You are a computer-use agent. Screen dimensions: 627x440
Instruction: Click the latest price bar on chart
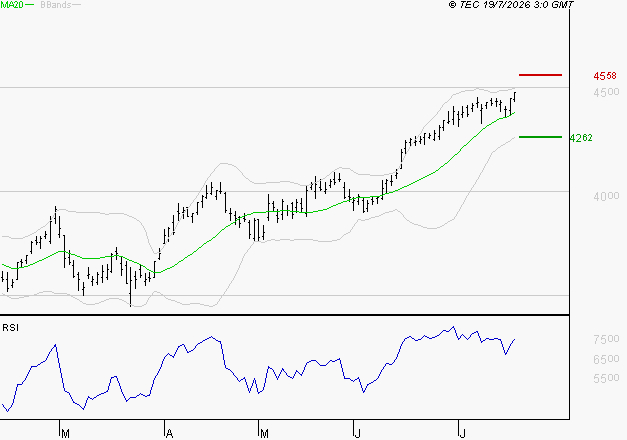click(515, 97)
